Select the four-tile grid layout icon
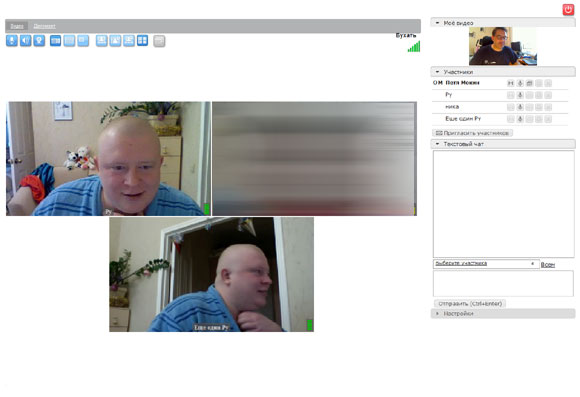This screenshot has height=397, width=580. pos(142,41)
